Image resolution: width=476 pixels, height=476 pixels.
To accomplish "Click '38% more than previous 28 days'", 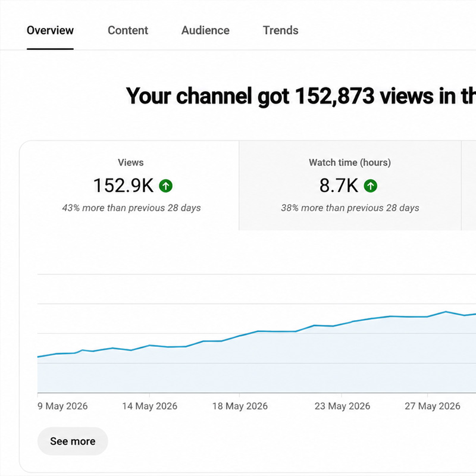I will (x=350, y=208).
